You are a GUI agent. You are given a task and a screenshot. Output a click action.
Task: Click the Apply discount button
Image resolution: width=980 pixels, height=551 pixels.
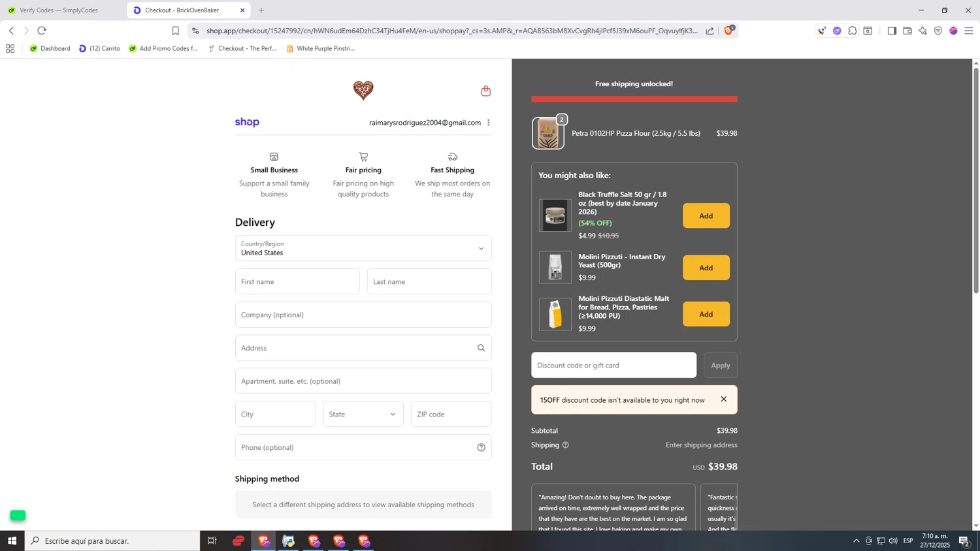721,365
